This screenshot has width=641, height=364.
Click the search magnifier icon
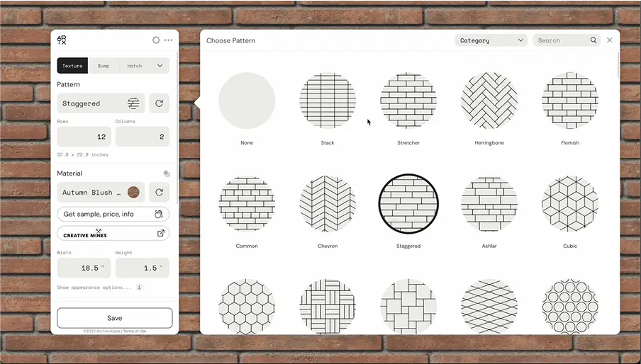[x=593, y=40]
